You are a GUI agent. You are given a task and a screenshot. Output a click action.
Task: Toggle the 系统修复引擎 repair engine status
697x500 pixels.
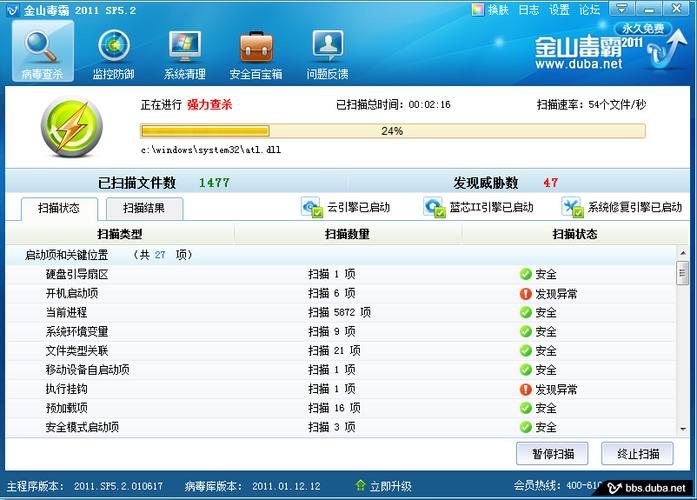(x=622, y=207)
